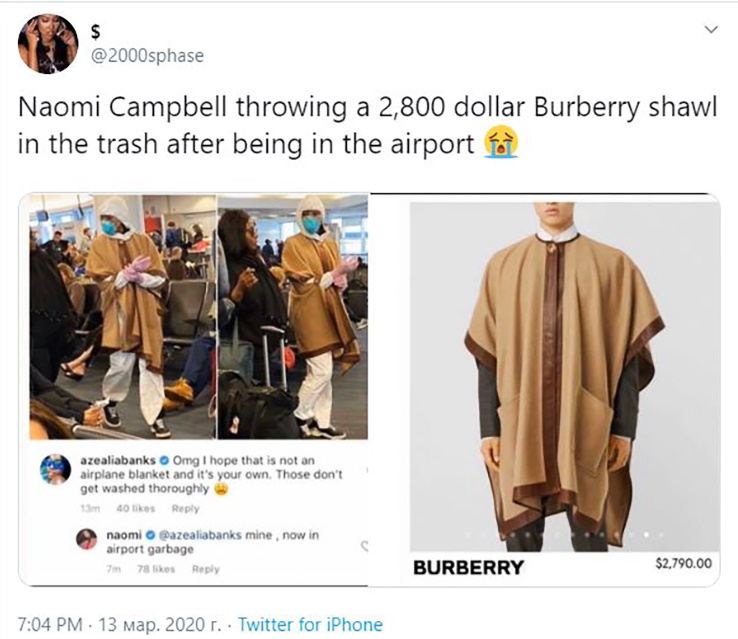View the 78 likes on naomi comment
Screen dimensions: 738x639
(x=156, y=569)
